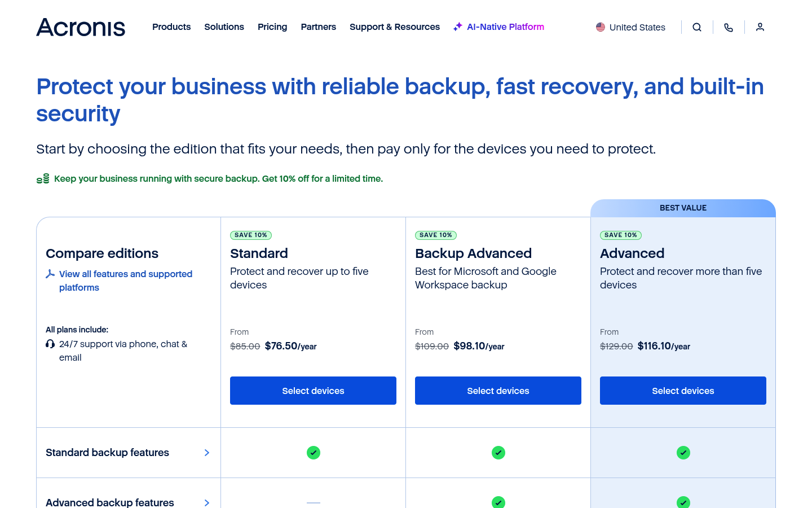Image resolution: width=812 pixels, height=508 pixels.
Task: Expand Advanced backup features chevron
Action: (x=207, y=502)
